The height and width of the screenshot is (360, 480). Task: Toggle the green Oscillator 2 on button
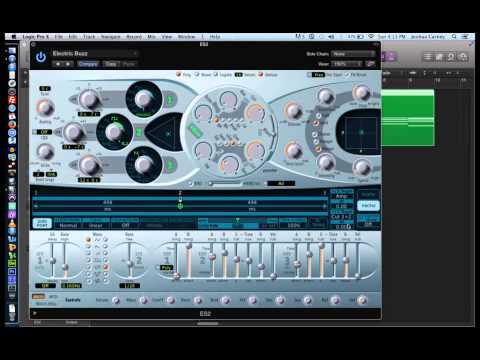(138, 132)
